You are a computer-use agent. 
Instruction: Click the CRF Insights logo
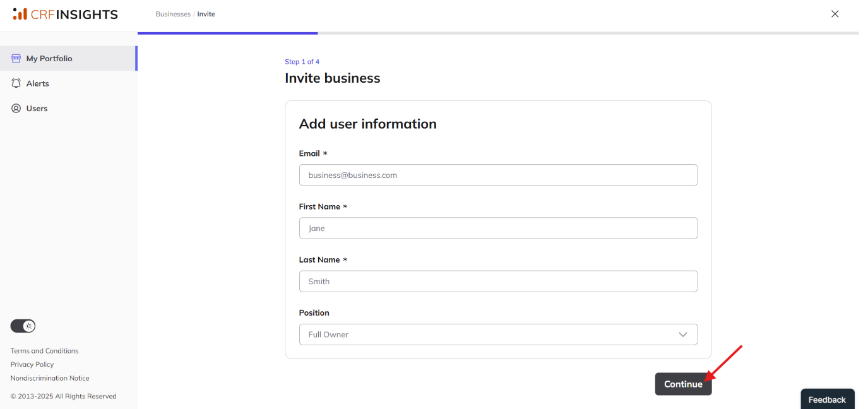pyautogui.click(x=65, y=14)
